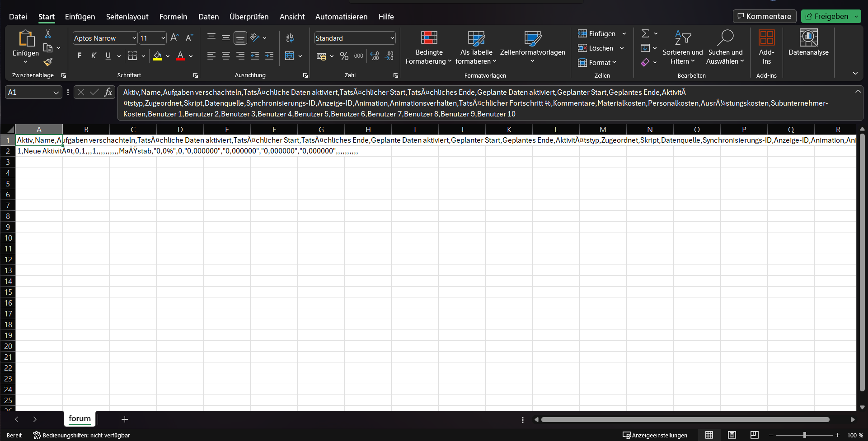
Task: Toggle italic formatting with the K icon
Action: (94, 56)
